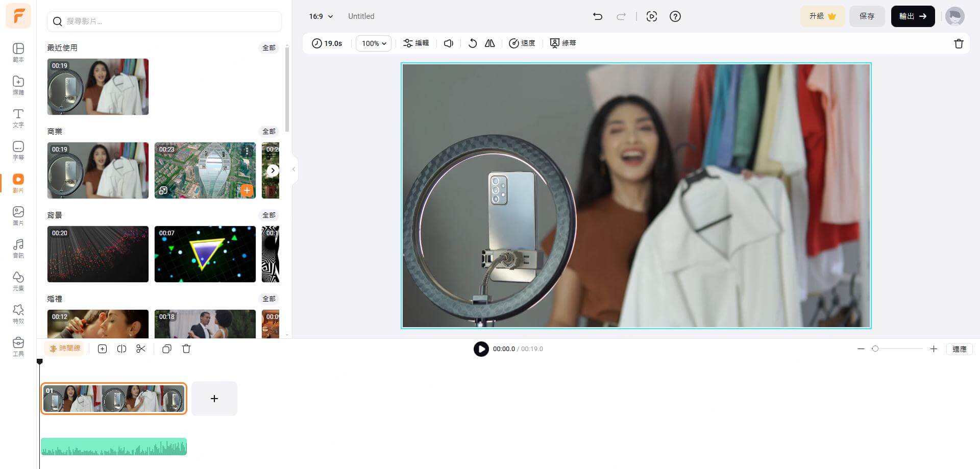Open the 音訊 audio panel
Viewport: 980px width, 469px height.
(x=18, y=249)
